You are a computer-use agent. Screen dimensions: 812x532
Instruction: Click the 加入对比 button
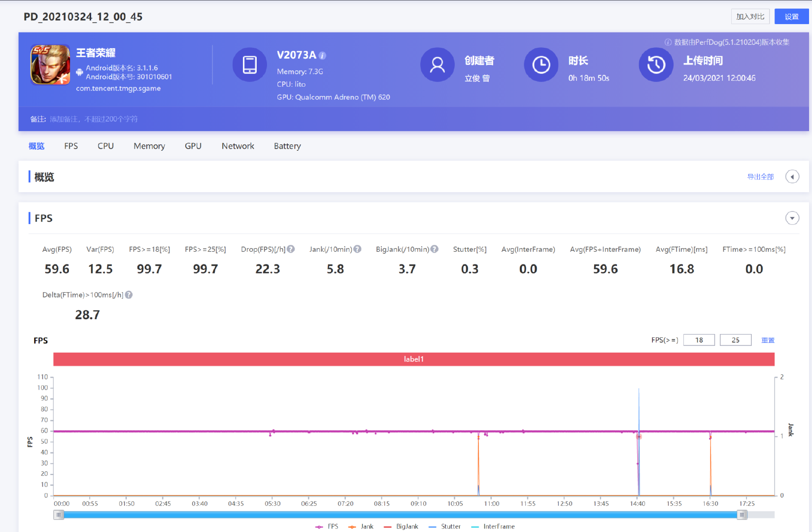(750, 16)
